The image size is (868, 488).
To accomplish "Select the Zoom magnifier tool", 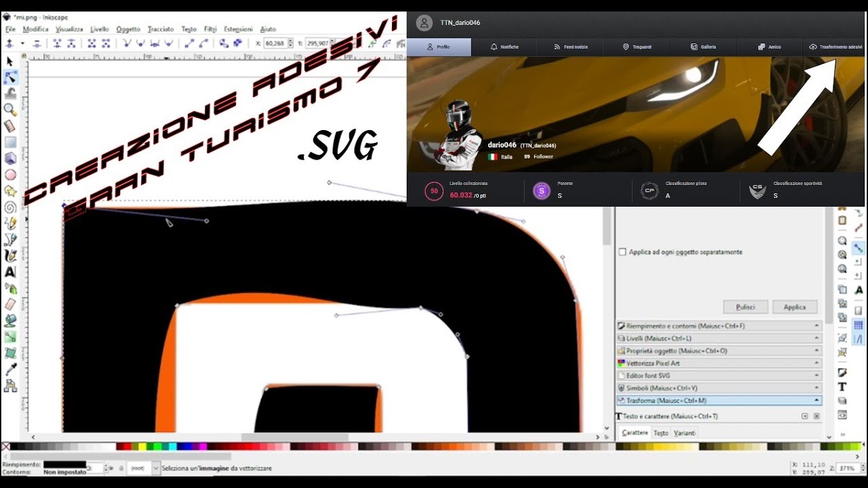I will [x=9, y=109].
